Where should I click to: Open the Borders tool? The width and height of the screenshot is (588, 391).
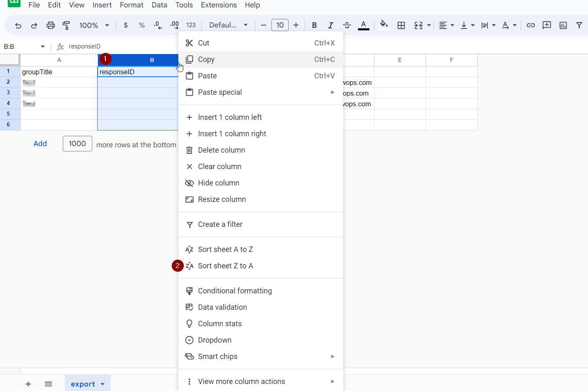coord(401,25)
